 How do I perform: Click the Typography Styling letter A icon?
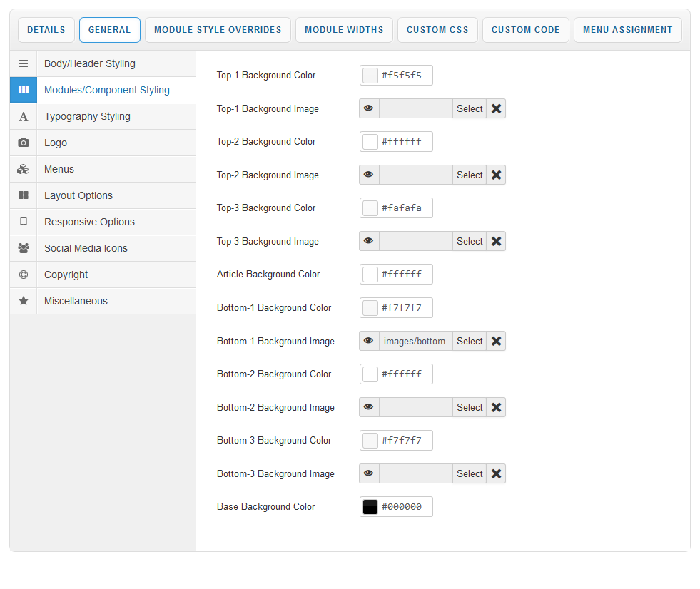click(x=24, y=116)
